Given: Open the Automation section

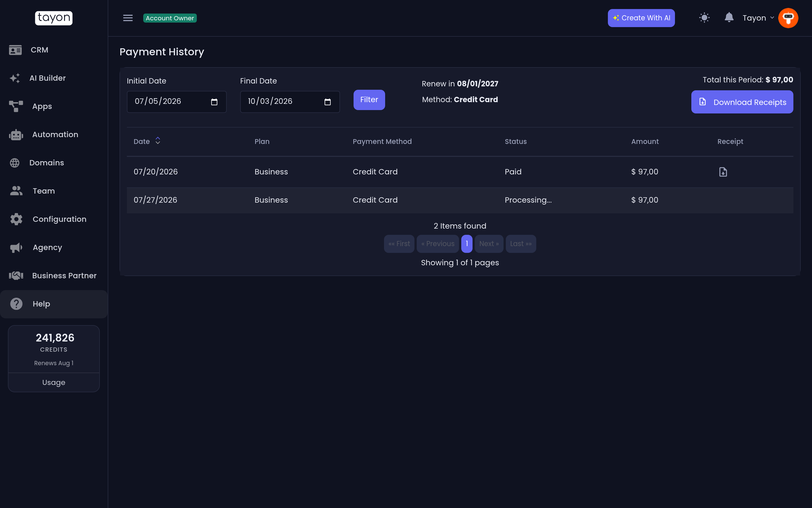Looking at the screenshot, I should [54, 134].
